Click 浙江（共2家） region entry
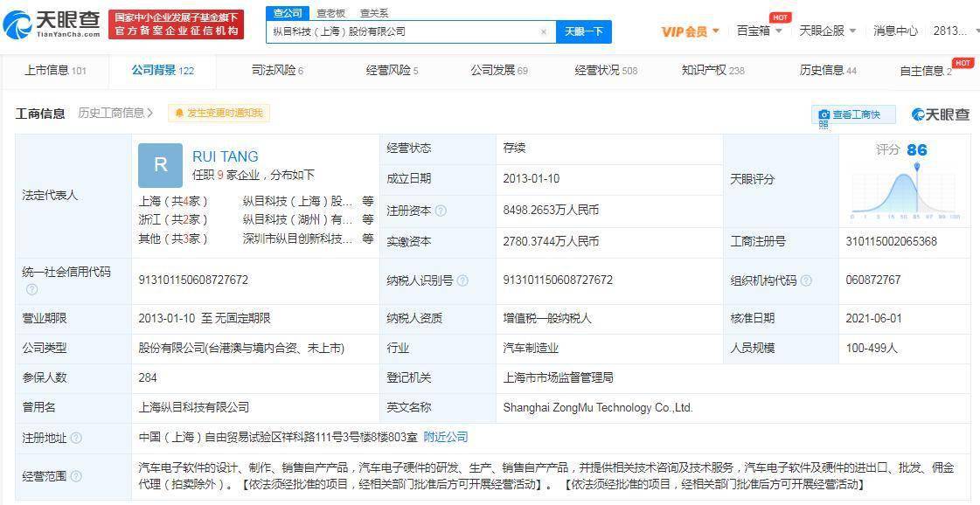Image resolution: width=980 pixels, height=505 pixels. click(x=173, y=220)
